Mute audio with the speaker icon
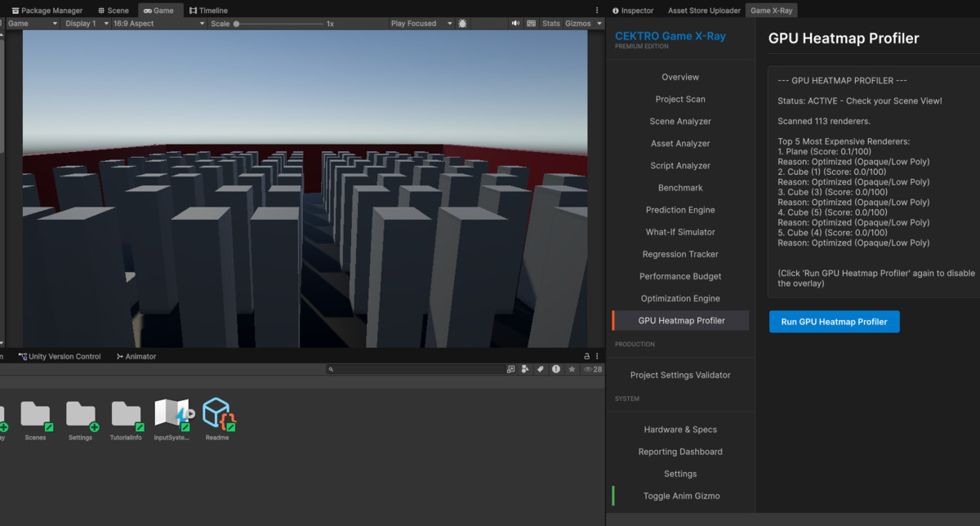The image size is (980, 526). coord(515,24)
